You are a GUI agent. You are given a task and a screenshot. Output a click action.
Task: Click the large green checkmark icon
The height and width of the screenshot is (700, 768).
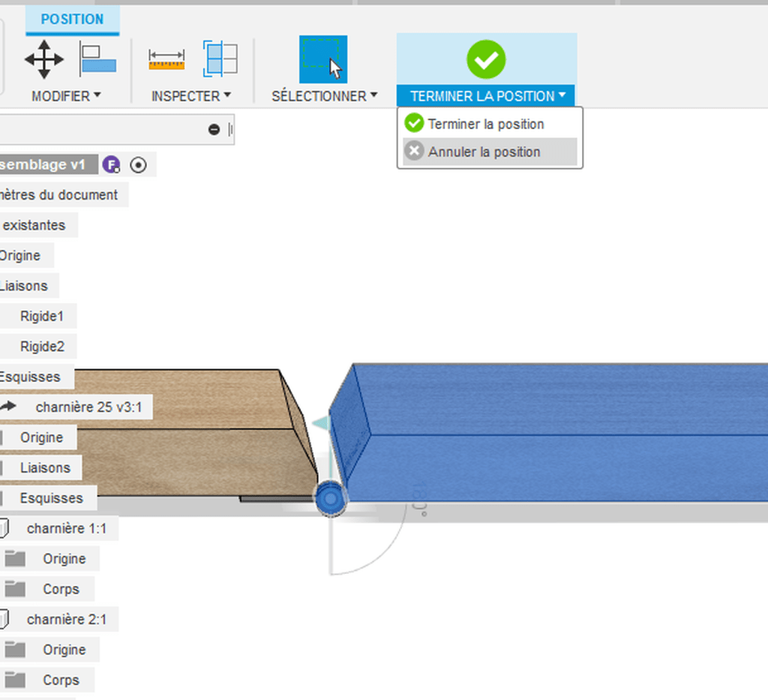486,59
